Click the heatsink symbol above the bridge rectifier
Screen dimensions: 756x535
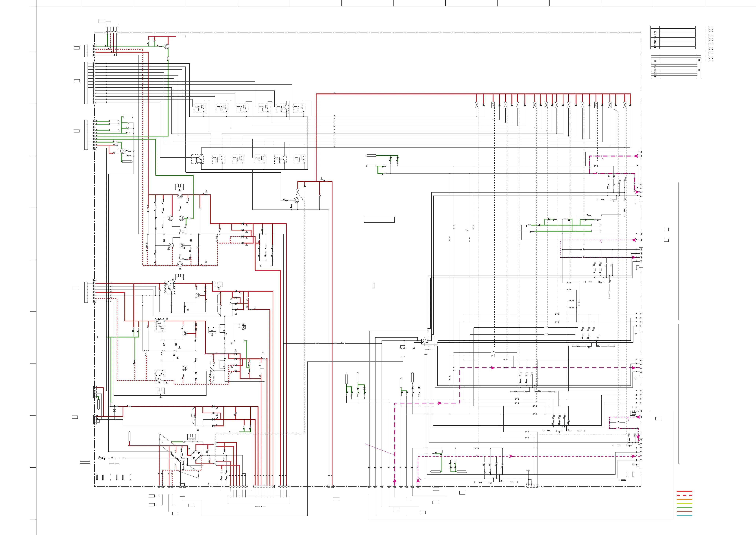(191, 437)
